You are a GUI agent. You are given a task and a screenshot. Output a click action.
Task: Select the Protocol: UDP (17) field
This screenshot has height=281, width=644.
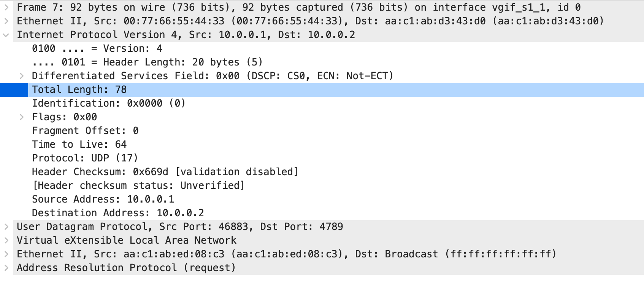coord(336,158)
